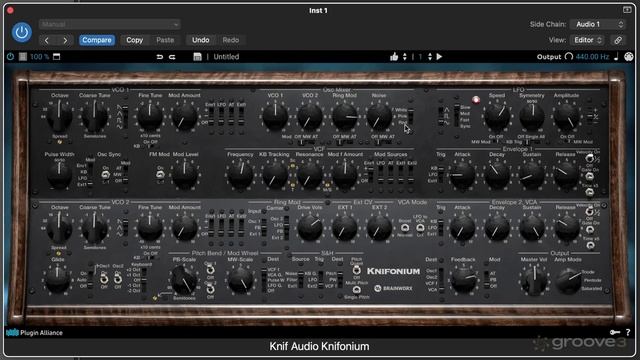The height and width of the screenshot is (360, 640).
Task: Click the 440.00 Hz tuning value
Action: (x=592, y=57)
